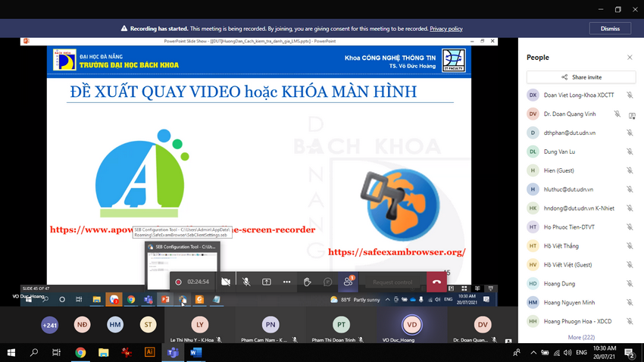644x362 pixels.
Task: Click PowerPoint icon in shared taskbar
Action: pos(165,300)
